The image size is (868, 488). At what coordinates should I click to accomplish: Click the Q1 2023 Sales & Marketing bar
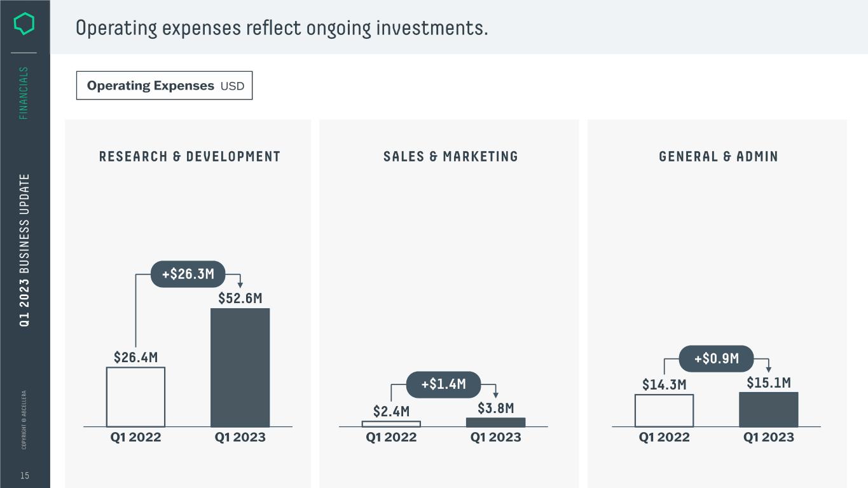(x=495, y=422)
